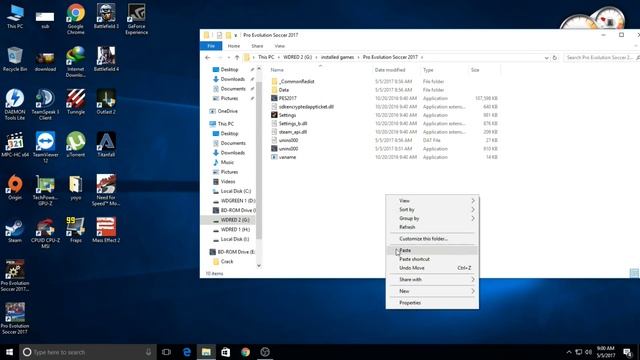Select Undo Move in context menu
This screenshot has width=640, height=360.
point(432,268)
